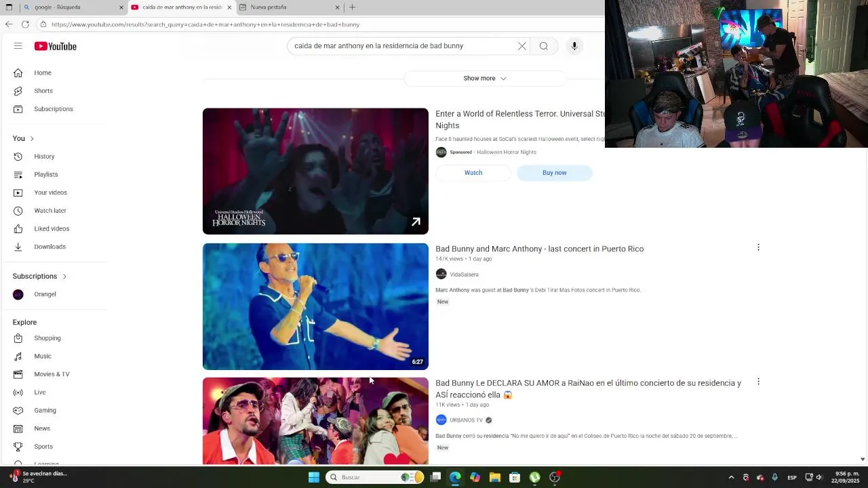Expand the You section chevron
This screenshot has width=868, height=488.
point(31,138)
